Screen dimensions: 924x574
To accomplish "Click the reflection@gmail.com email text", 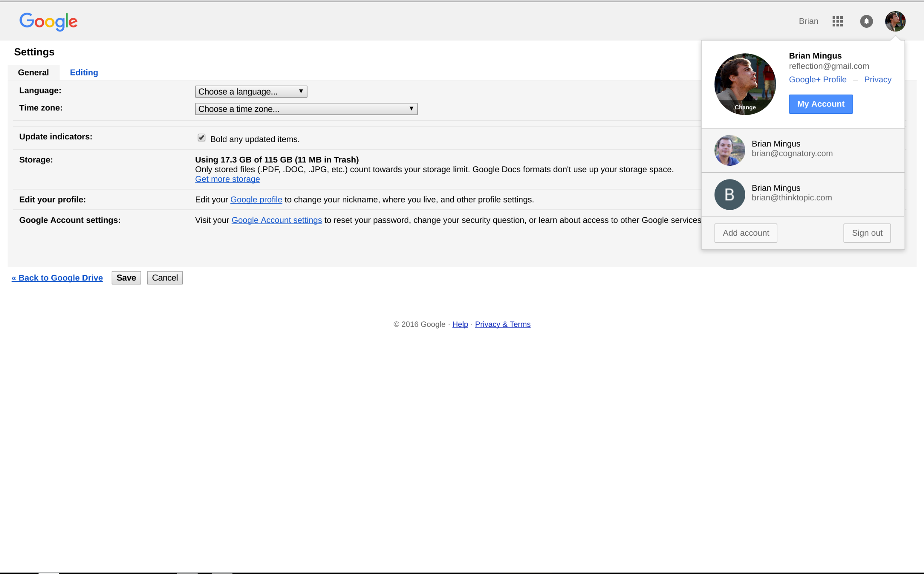I will click(x=829, y=66).
